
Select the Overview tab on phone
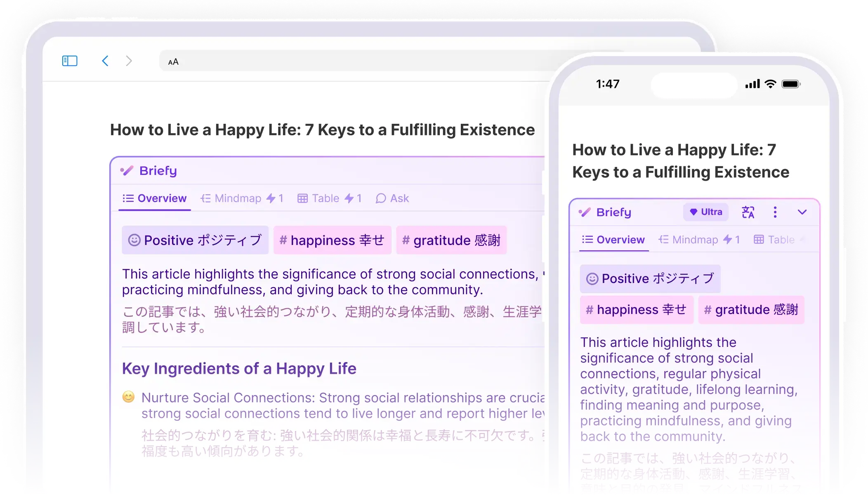tap(613, 240)
